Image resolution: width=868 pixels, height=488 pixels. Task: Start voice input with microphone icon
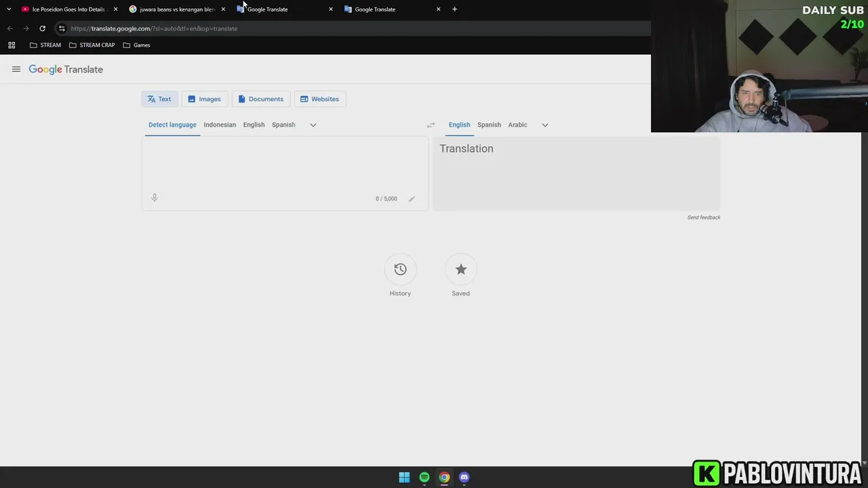coord(155,198)
